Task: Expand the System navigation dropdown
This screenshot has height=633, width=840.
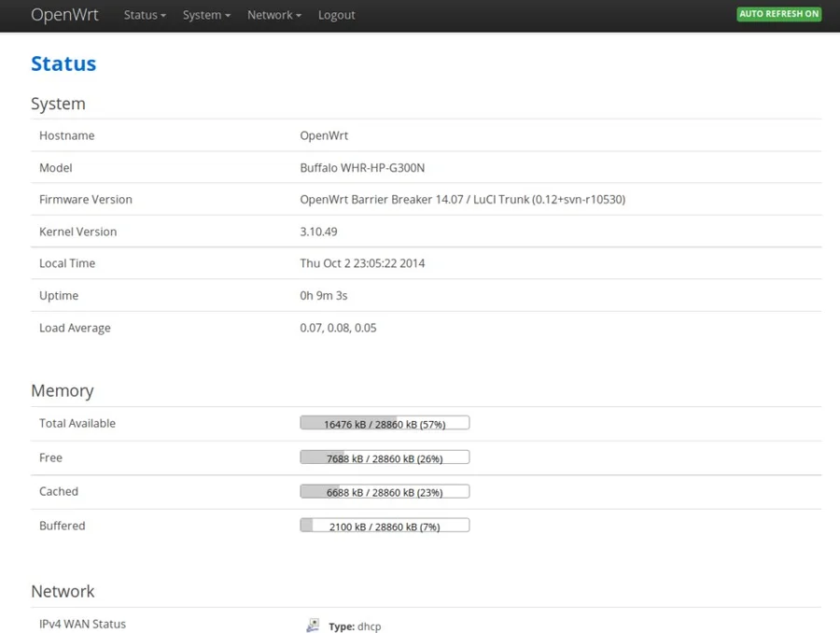Action: [206, 15]
